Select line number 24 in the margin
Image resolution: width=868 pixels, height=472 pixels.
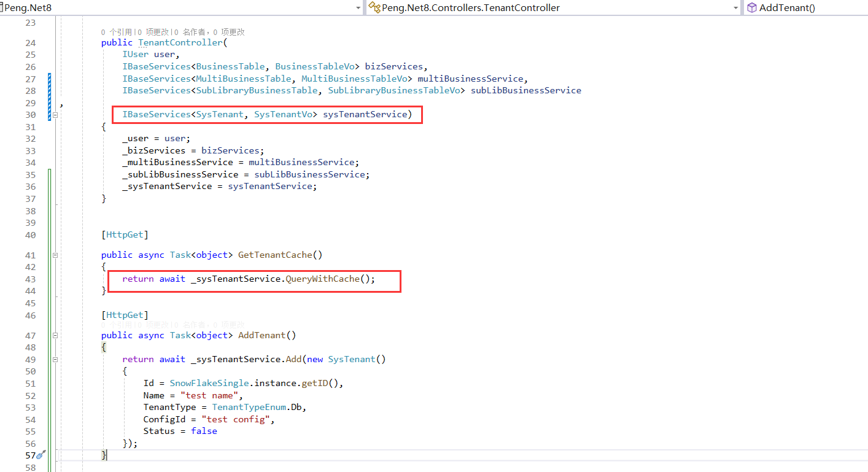pyautogui.click(x=30, y=42)
